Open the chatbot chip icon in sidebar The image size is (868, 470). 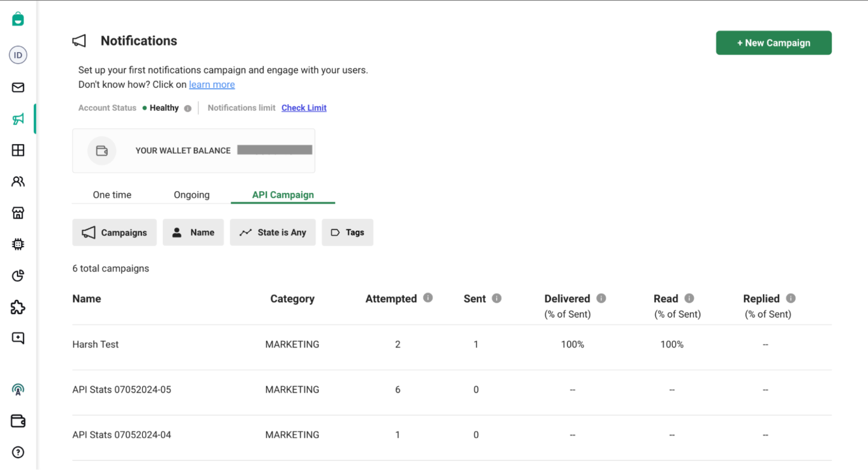click(x=18, y=244)
